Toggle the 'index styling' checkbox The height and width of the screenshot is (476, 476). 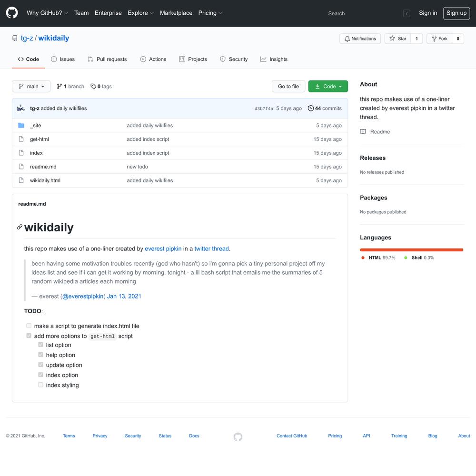[40, 385]
